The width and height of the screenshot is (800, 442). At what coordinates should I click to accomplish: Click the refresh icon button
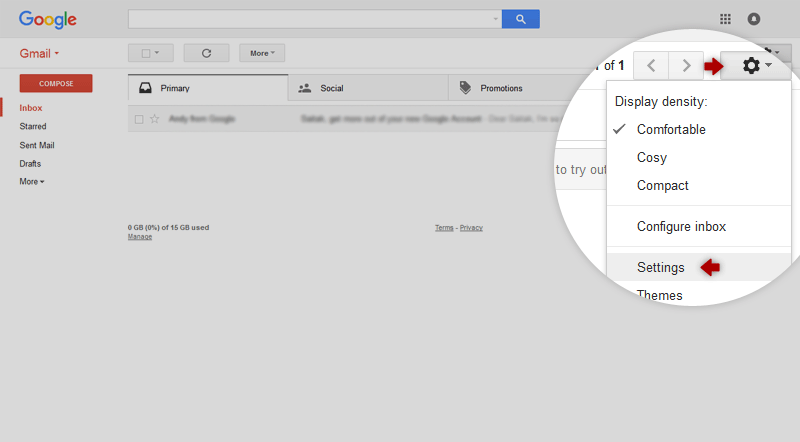206,53
